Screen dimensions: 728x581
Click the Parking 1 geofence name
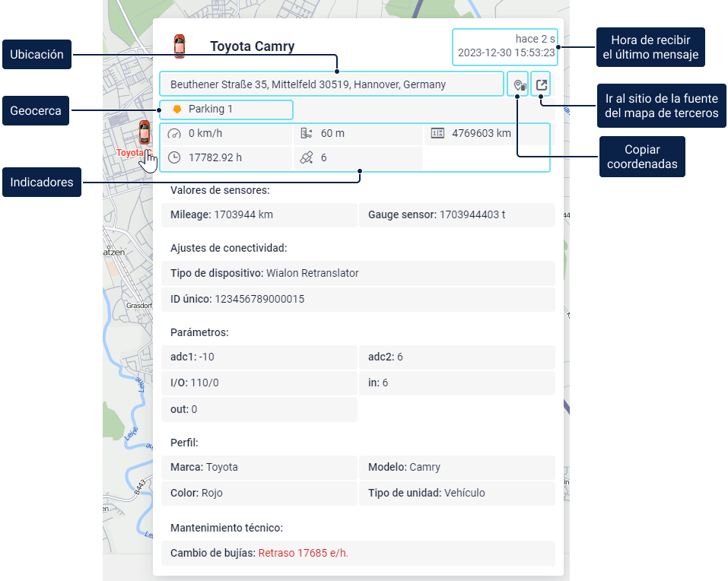pos(210,109)
